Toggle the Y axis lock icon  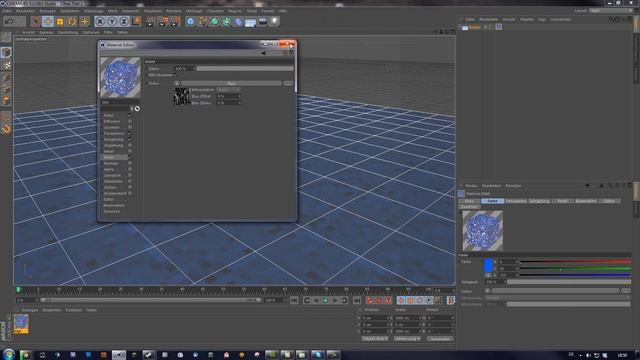coord(112,21)
